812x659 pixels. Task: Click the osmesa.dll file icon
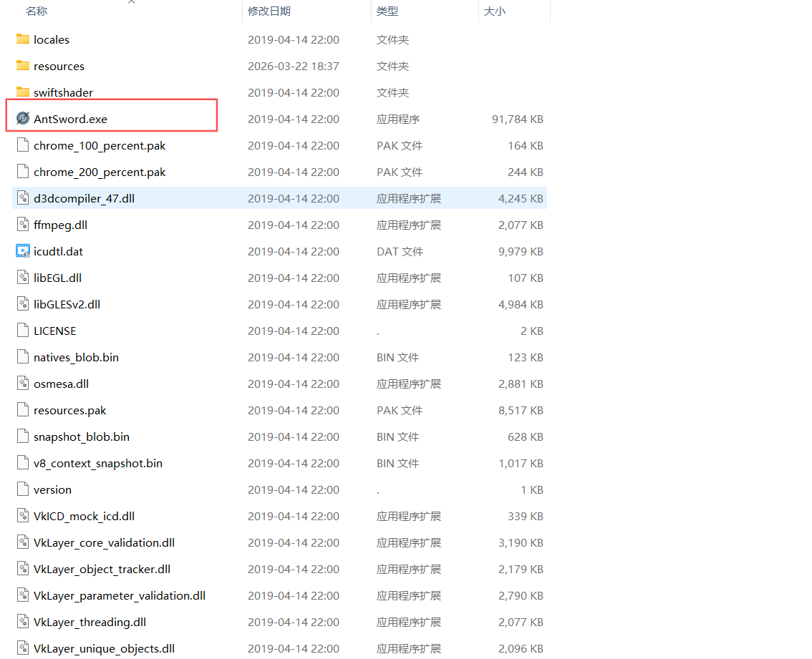(x=23, y=383)
